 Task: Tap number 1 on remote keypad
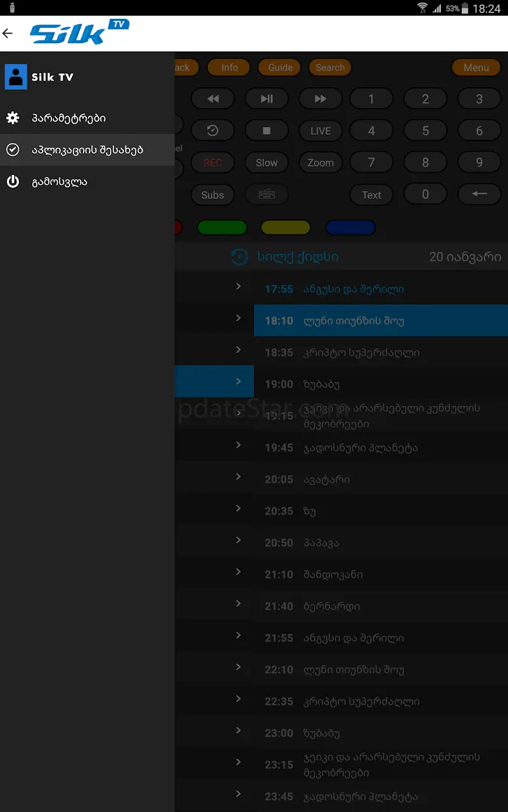pos(371,99)
